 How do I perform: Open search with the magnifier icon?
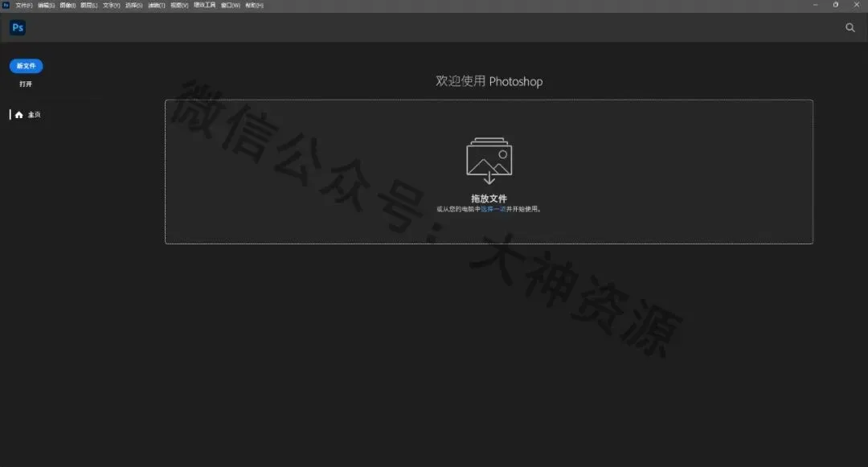[x=850, y=27]
